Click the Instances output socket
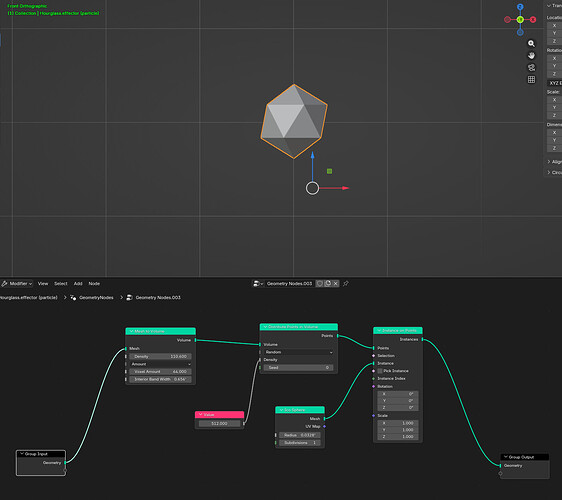 423,339
